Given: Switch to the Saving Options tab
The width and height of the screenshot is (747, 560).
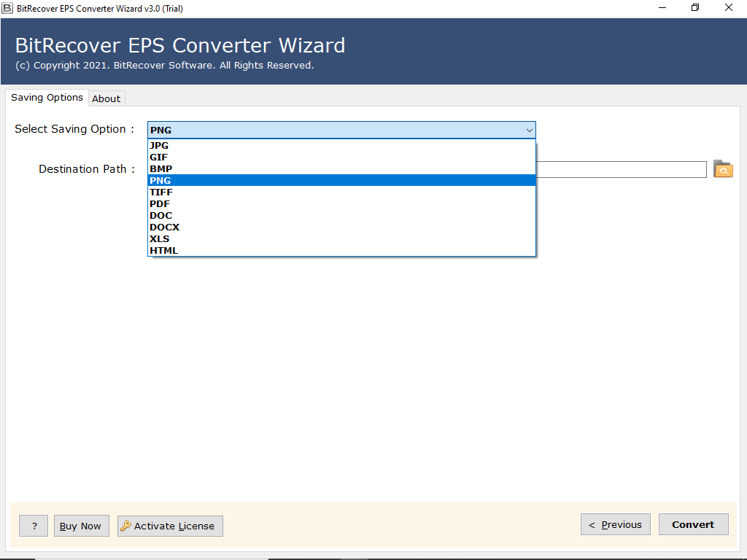Looking at the screenshot, I should [x=47, y=98].
